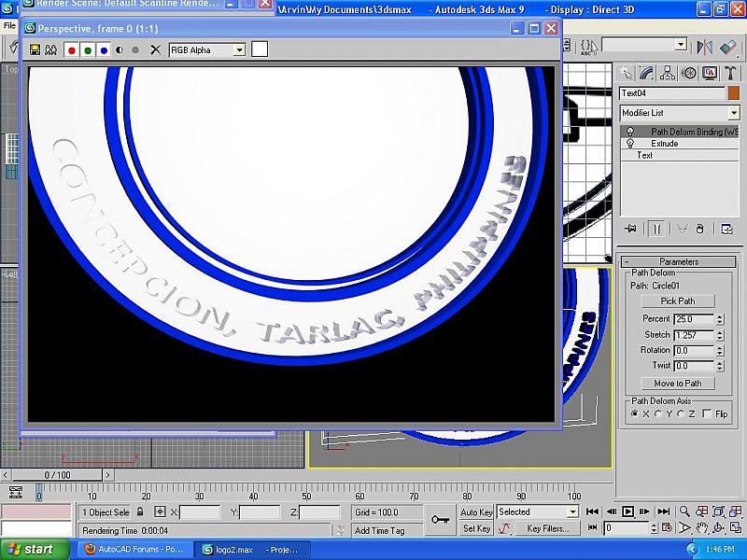Screen dimensions: 747x560
Task: Click the Percent value field
Action: pyautogui.click(x=694, y=319)
